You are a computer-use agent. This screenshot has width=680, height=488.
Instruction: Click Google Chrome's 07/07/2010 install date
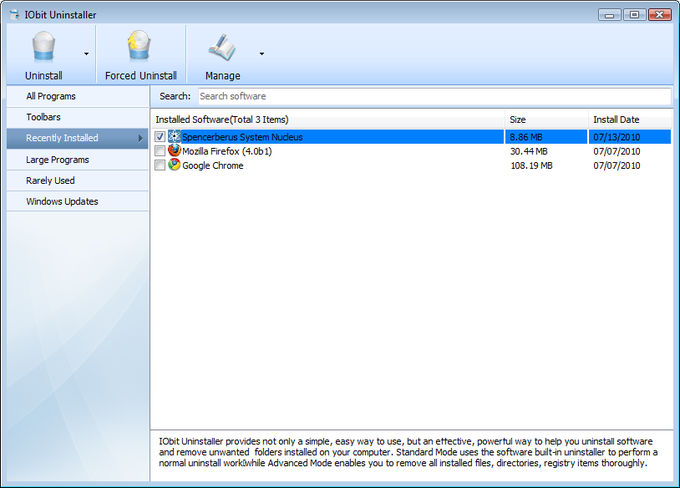tap(617, 166)
